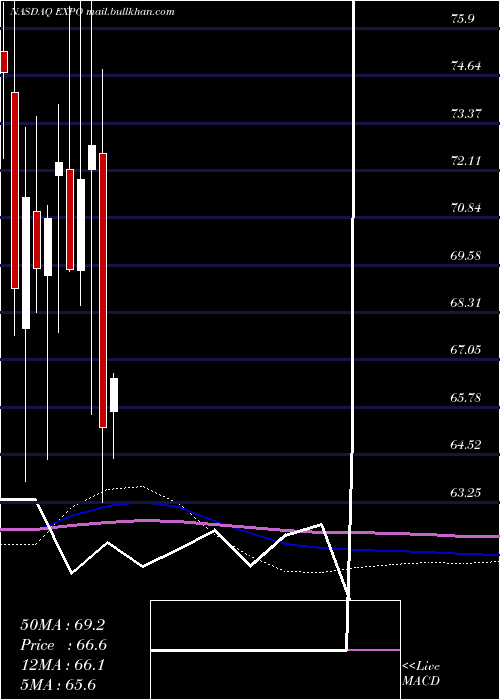Click the 73.37 price axis label
Screen dimensions: 500x700
pos(466,113)
